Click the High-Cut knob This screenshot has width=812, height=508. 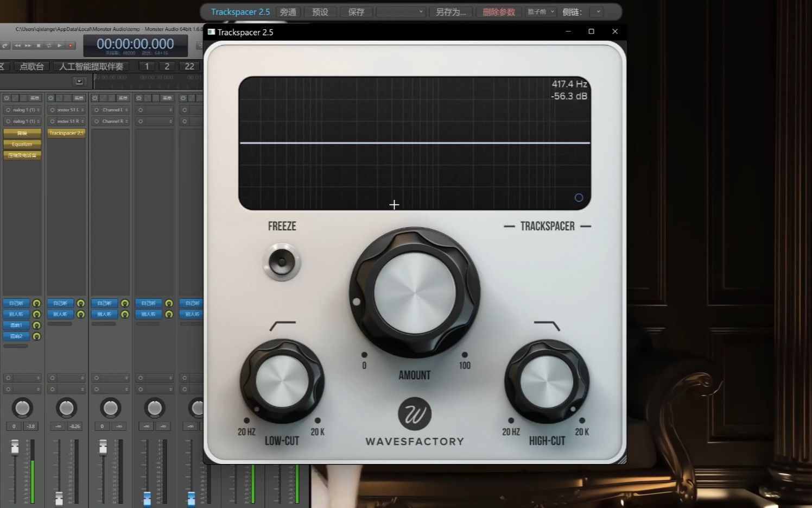pyautogui.click(x=547, y=381)
